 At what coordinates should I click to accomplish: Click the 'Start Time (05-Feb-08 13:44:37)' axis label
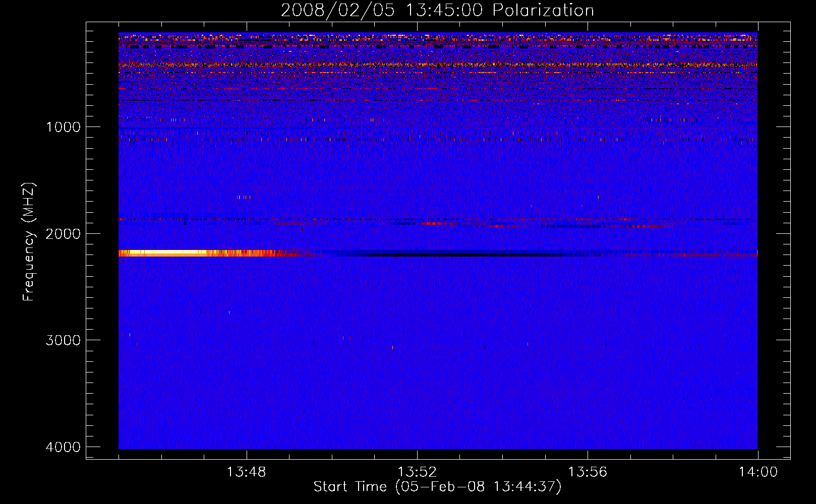[437, 487]
